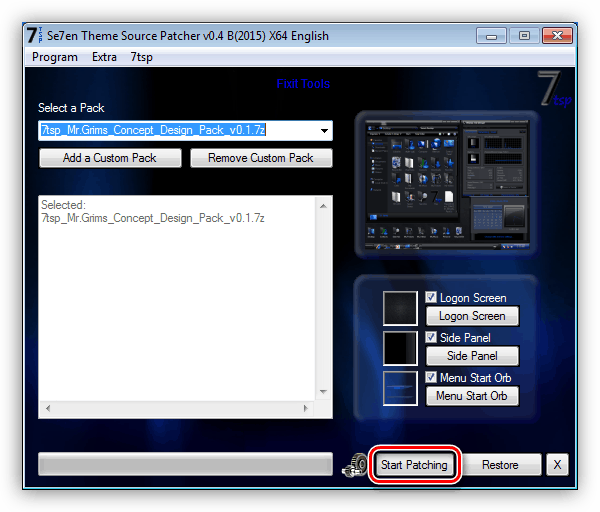Click the 'Select a Pack' label
The image size is (600, 512).
(x=71, y=108)
